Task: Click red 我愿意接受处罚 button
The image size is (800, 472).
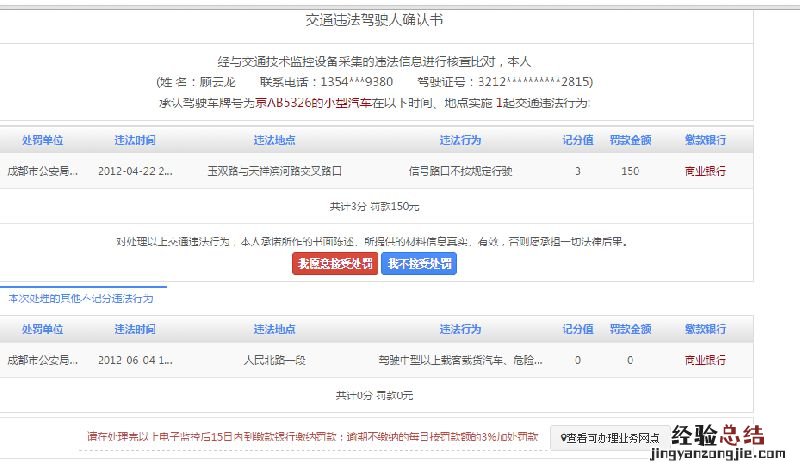Action: (335, 264)
